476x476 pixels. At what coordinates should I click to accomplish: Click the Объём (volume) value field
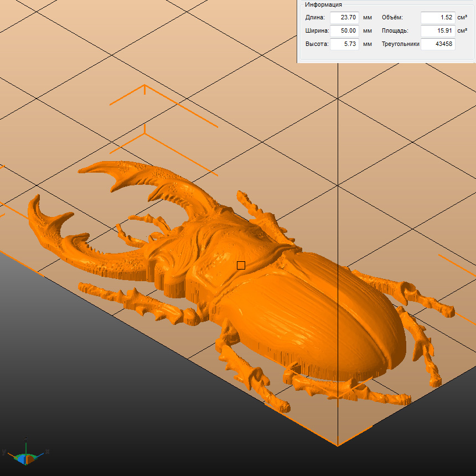click(x=437, y=18)
